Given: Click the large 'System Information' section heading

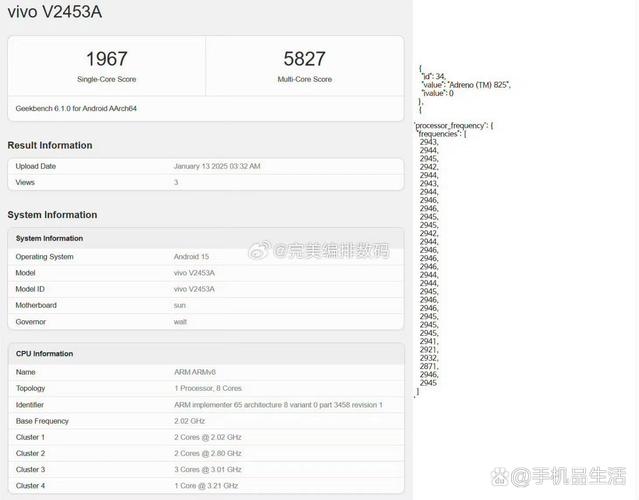Looking at the screenshot, I should click(52, 215).
